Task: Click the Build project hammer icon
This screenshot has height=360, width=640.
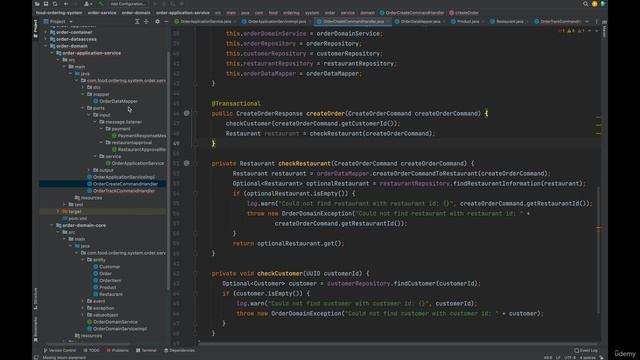Action: coord(101,4)
